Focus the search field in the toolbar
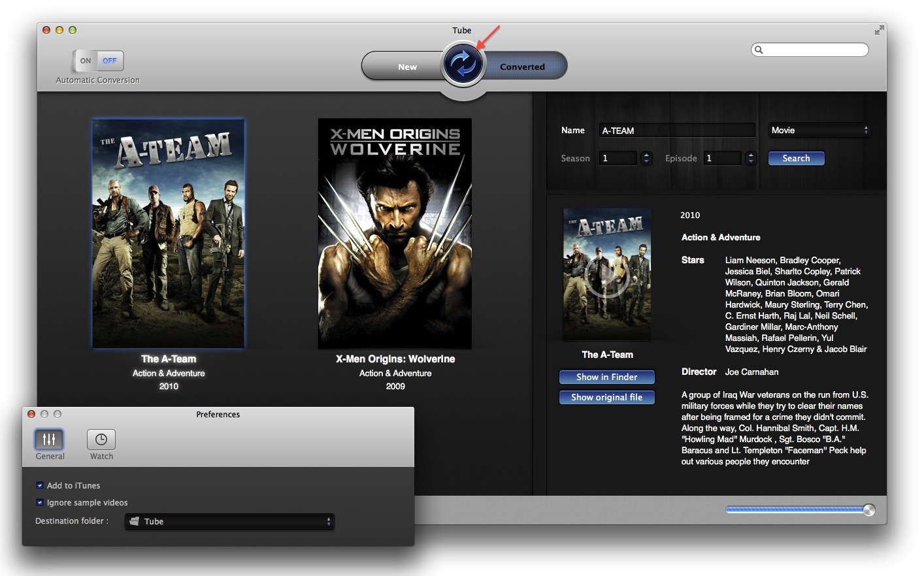Screen dimensions: 924x576 (x=810, y=50)
